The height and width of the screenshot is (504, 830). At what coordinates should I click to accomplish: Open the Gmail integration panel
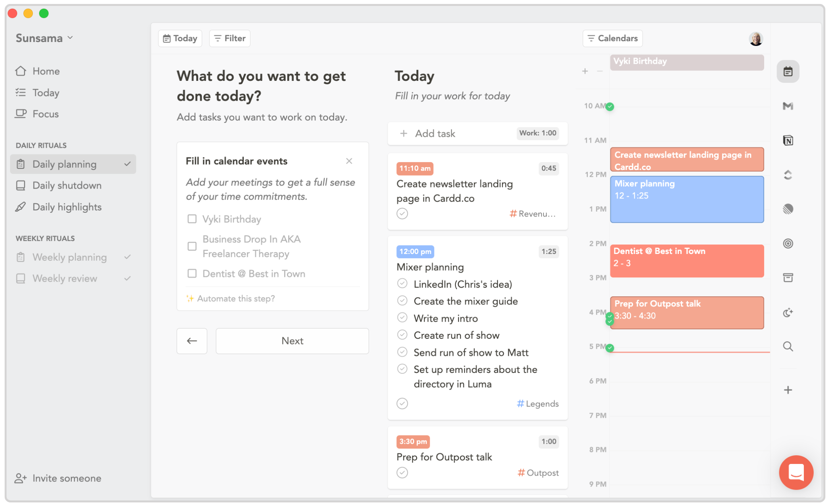pos(788,106)
